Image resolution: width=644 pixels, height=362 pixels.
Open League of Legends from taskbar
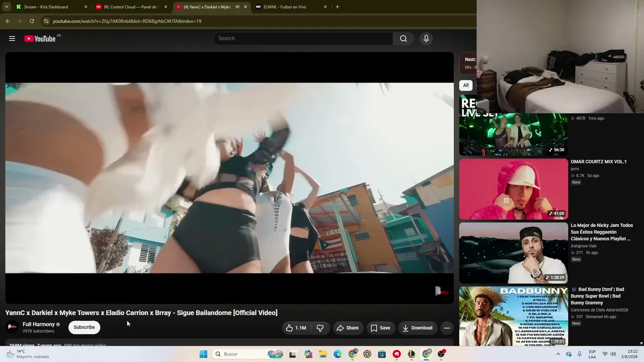tap(412, 354)
